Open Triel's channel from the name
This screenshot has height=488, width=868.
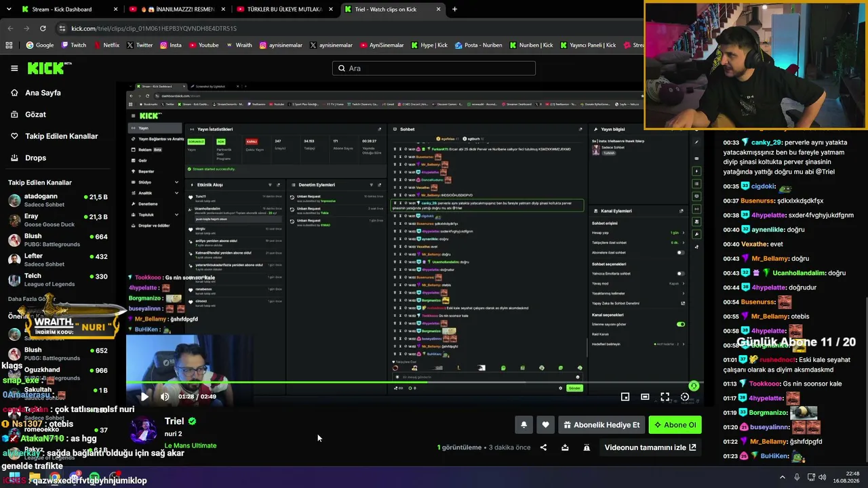point(174,421)
